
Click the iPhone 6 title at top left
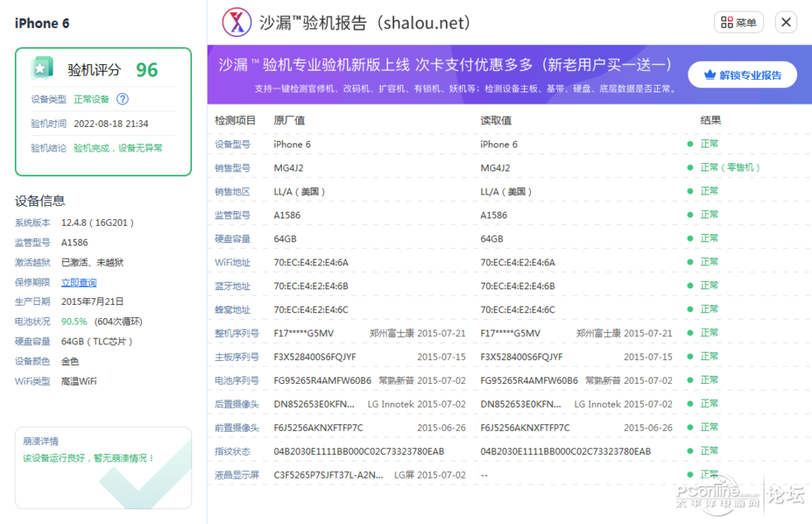point(41,23)
